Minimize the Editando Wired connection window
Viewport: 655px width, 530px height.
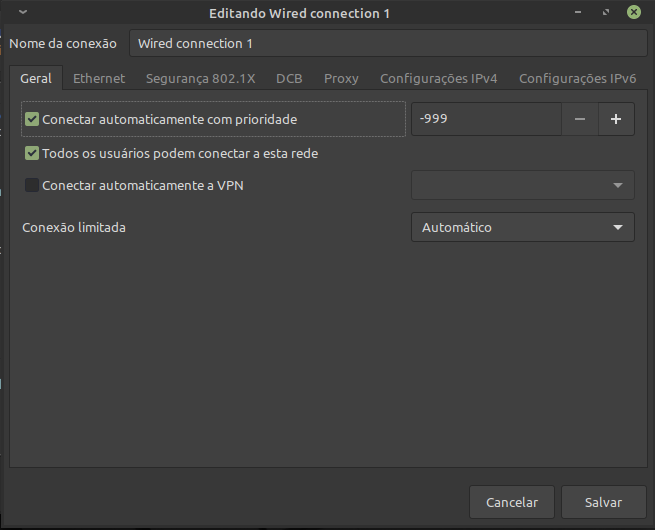coord(578,13)
